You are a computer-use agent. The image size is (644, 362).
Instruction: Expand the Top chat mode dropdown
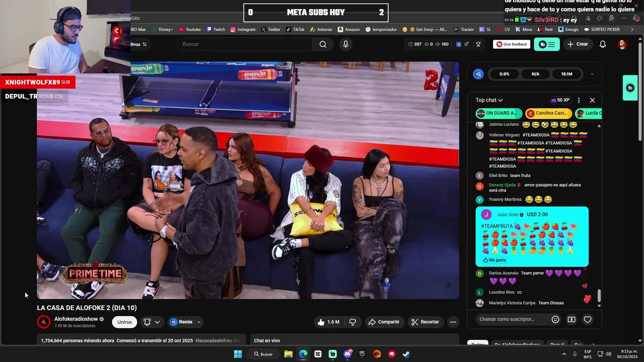point(489,100)
